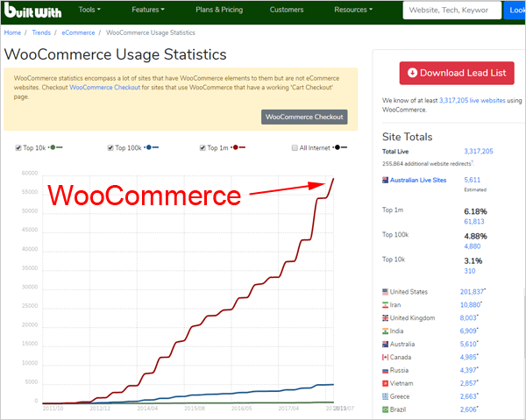Click the red Top 1m legend marker
The image size is (526, 420).
coord(238,147)
